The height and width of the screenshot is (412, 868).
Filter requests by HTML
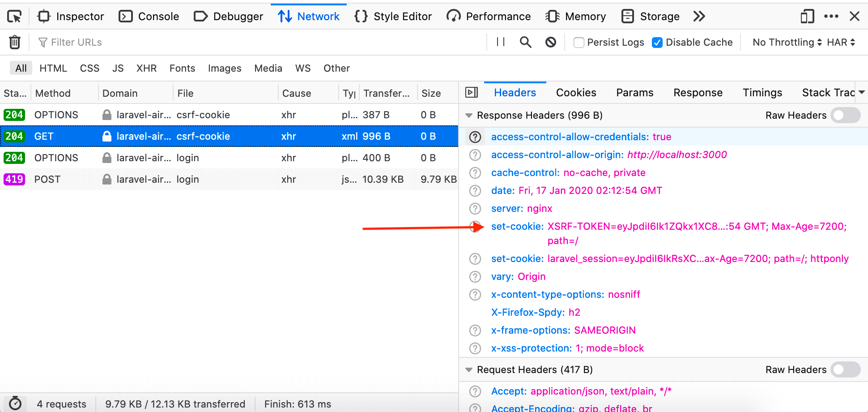[x=53, y=68]
